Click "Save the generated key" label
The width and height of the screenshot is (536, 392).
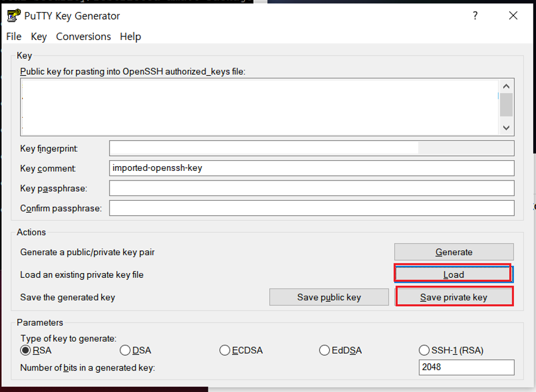pos(68,297)
